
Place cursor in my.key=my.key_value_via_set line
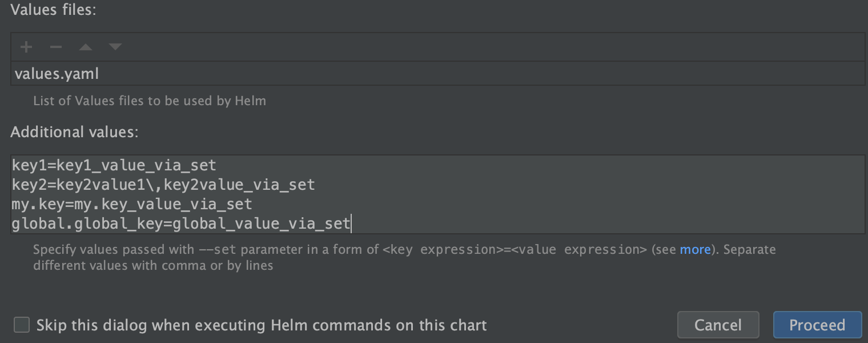coord(132,204)
